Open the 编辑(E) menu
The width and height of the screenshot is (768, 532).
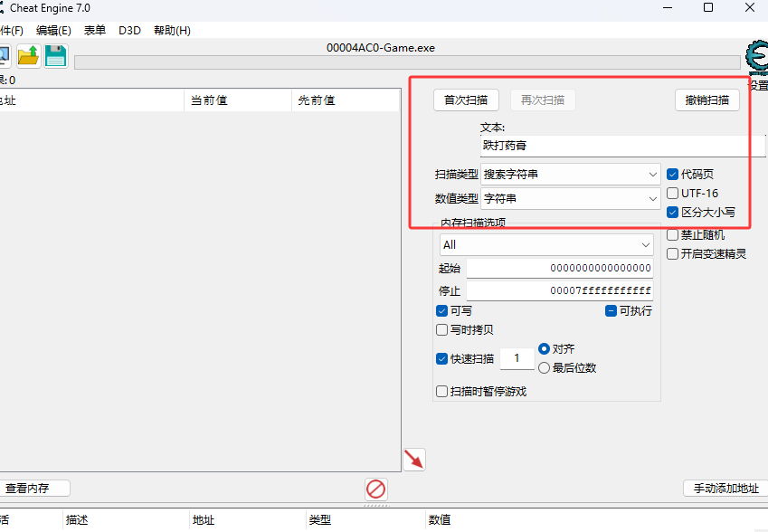coord(53,31)
